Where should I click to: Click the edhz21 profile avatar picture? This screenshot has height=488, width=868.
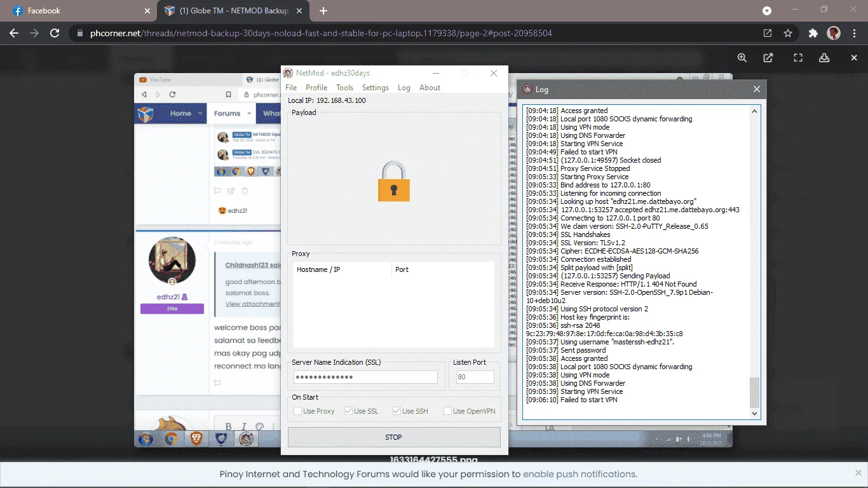(x=172, y=261)
